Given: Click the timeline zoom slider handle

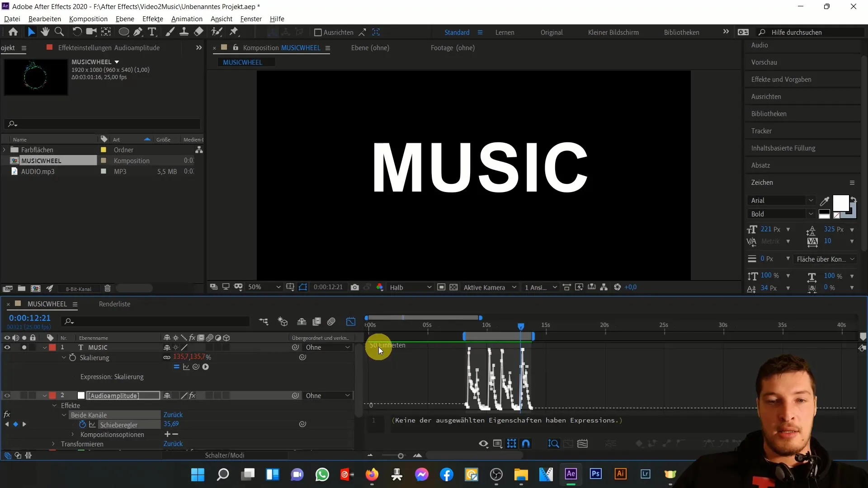Looking at the screenshot, I should click(400, 455).
